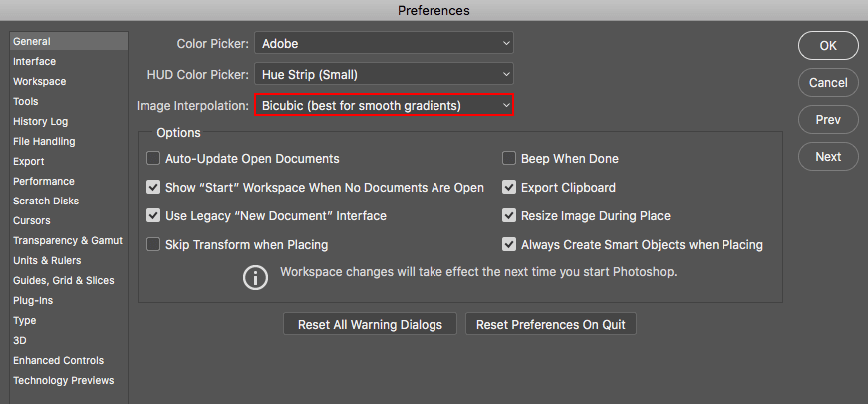Open the Image Interpolation dropdown
868x404 pixels.
coord(384,105)
